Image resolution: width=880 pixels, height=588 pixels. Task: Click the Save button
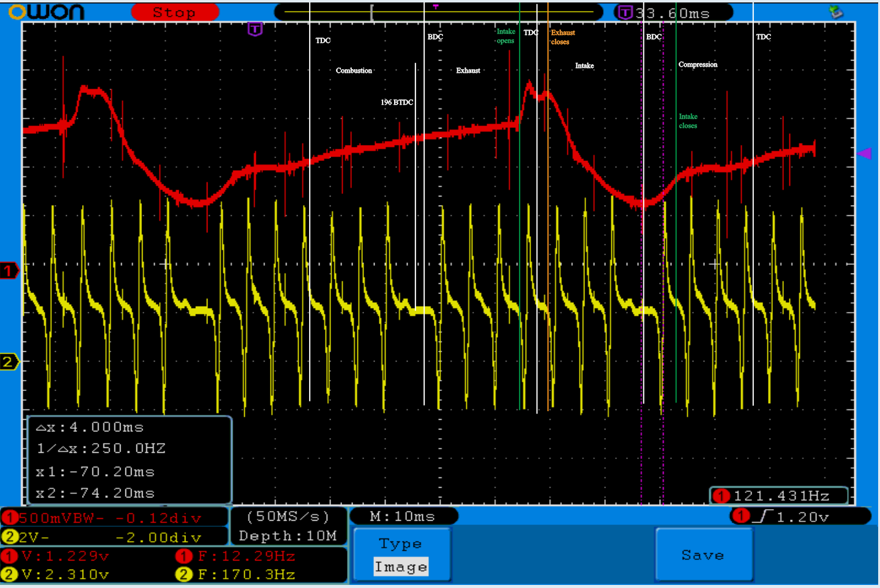coord(704,555)
